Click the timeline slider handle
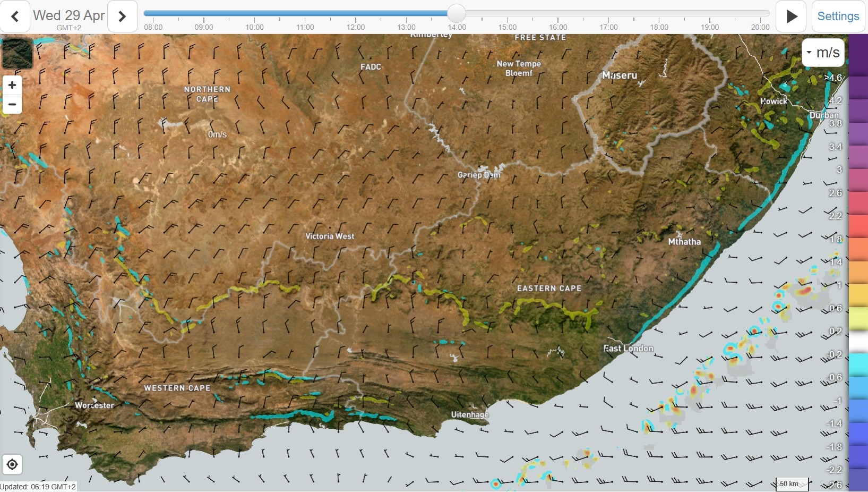The image size is (868, 492). 456,13
